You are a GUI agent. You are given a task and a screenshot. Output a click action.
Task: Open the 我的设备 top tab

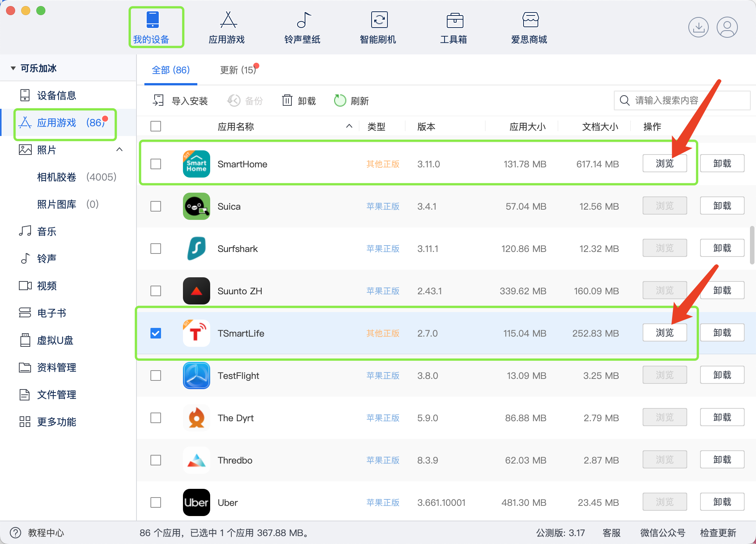[x=152, y=28]
